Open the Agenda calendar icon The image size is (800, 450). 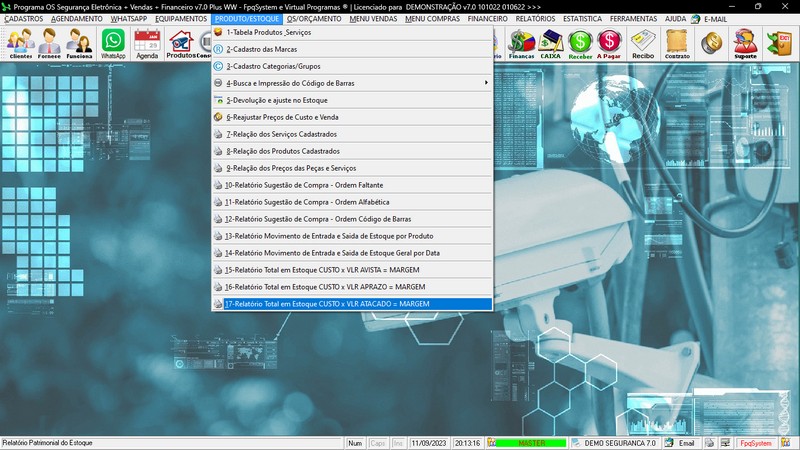(x=147, y=44)
